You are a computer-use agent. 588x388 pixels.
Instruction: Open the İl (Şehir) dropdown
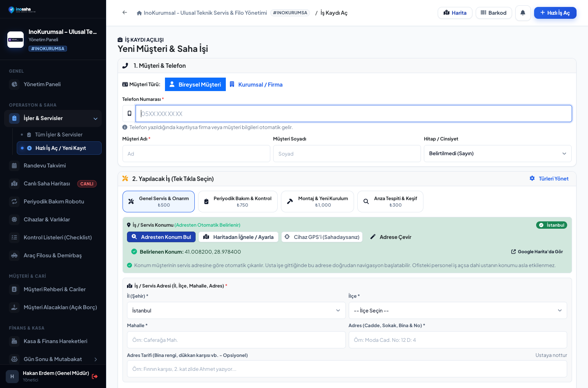(x=236, y=310)
